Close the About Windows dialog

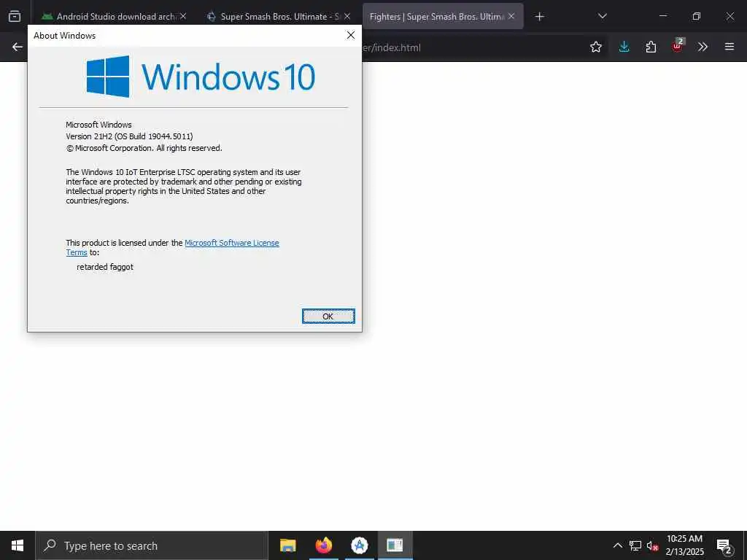[x=351, y=35]
